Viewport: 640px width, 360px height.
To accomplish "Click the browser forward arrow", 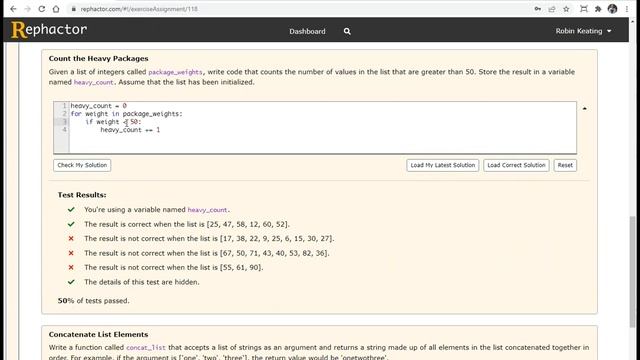I will click(27, 9).
